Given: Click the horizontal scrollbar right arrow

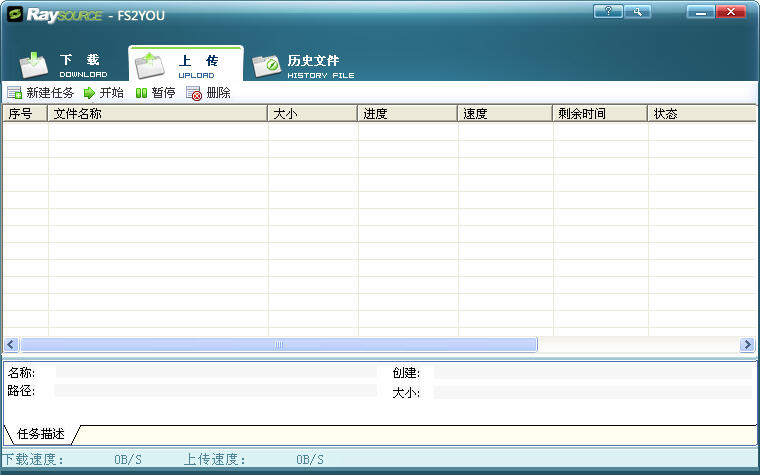Looking at the screenshot, I should click(x=747, y=345).
